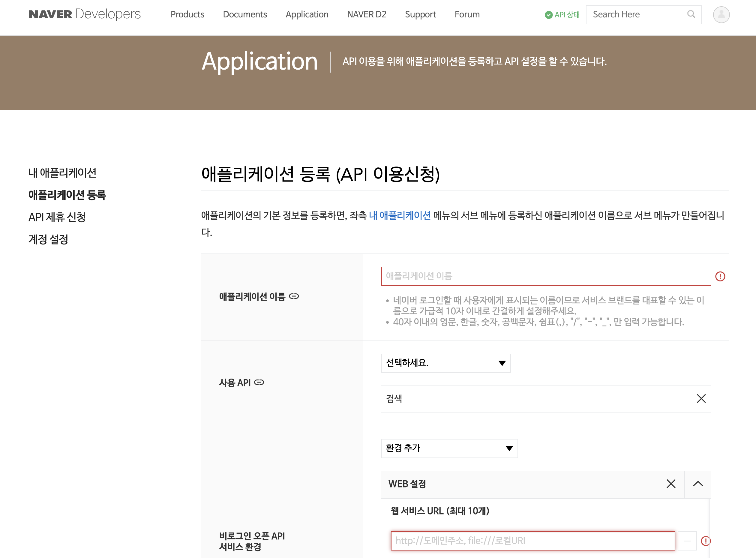The height and width of the screenshot is (558, 756).
Task: Go to 내 애플리케이션 in sidebar
Action: pyautogui.click(x=62, y=172)
